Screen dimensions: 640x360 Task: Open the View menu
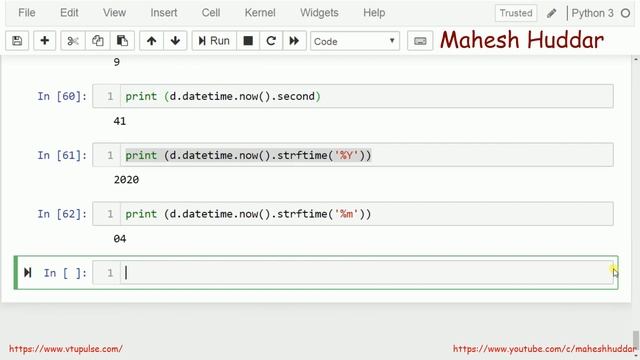click(114, 13)
